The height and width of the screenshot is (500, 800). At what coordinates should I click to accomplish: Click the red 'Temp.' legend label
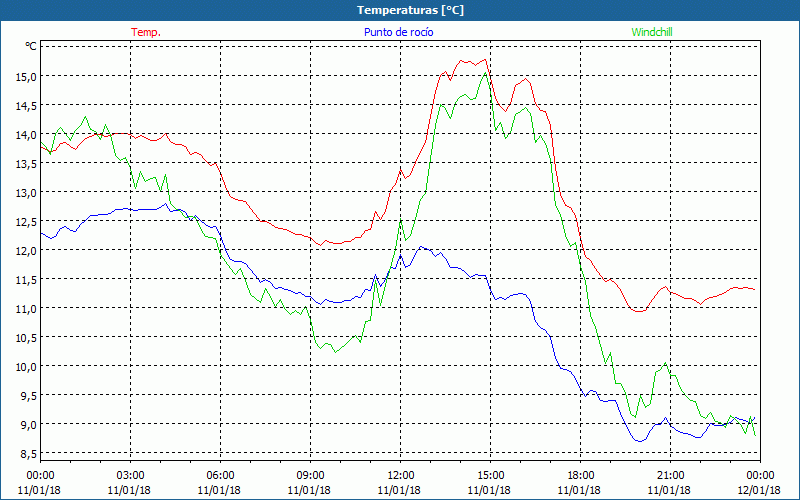[x=146, y=32]
